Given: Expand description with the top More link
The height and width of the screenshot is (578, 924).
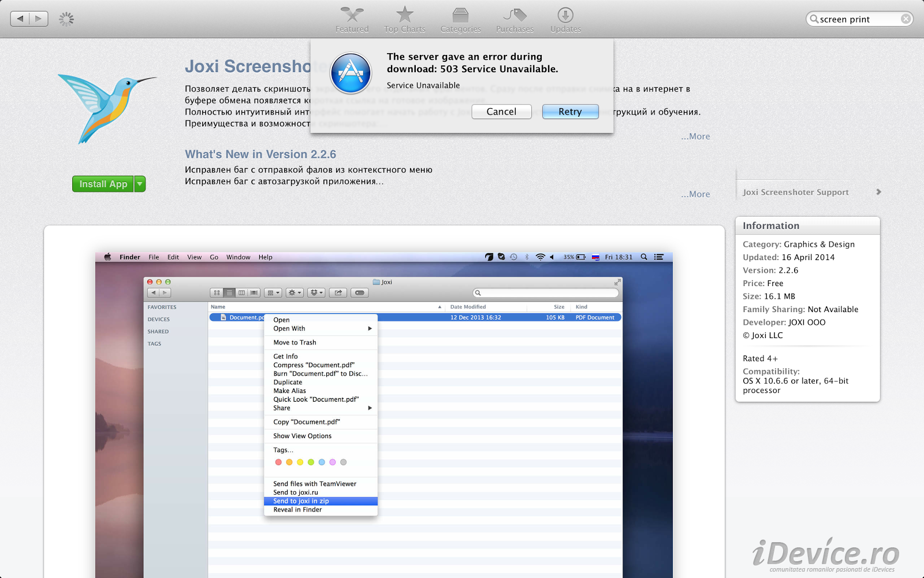Looking at the screenshot, I should [x=695, y=136].
